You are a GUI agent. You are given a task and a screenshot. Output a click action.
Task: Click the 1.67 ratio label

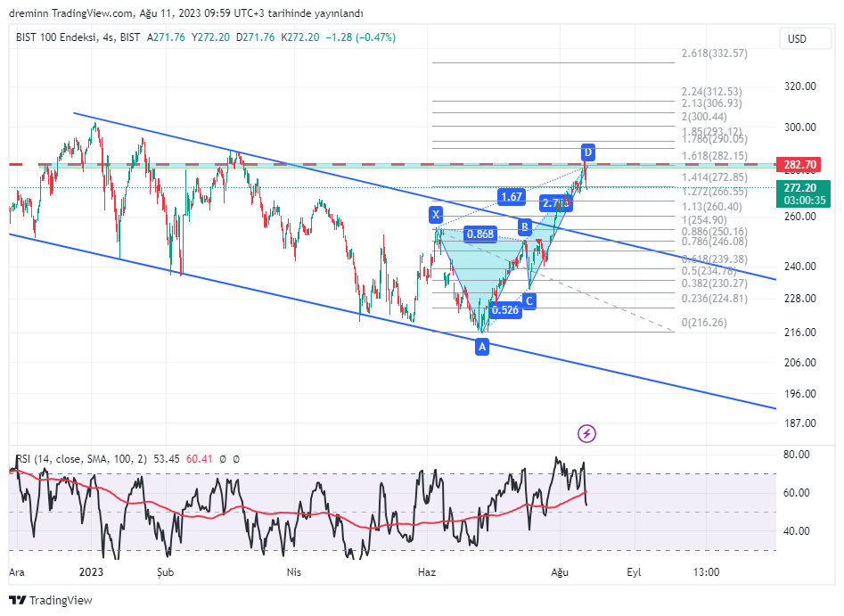(x=512, y=196)
